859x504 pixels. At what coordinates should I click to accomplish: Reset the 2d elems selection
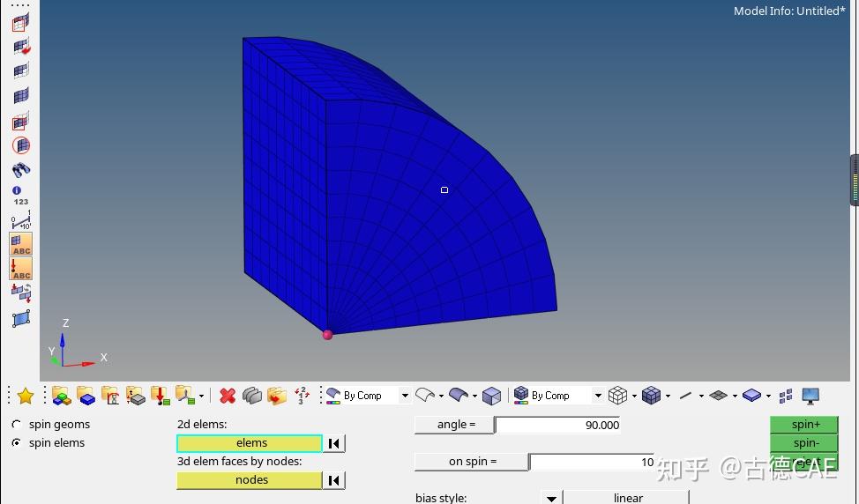click(x=334, y=443)
